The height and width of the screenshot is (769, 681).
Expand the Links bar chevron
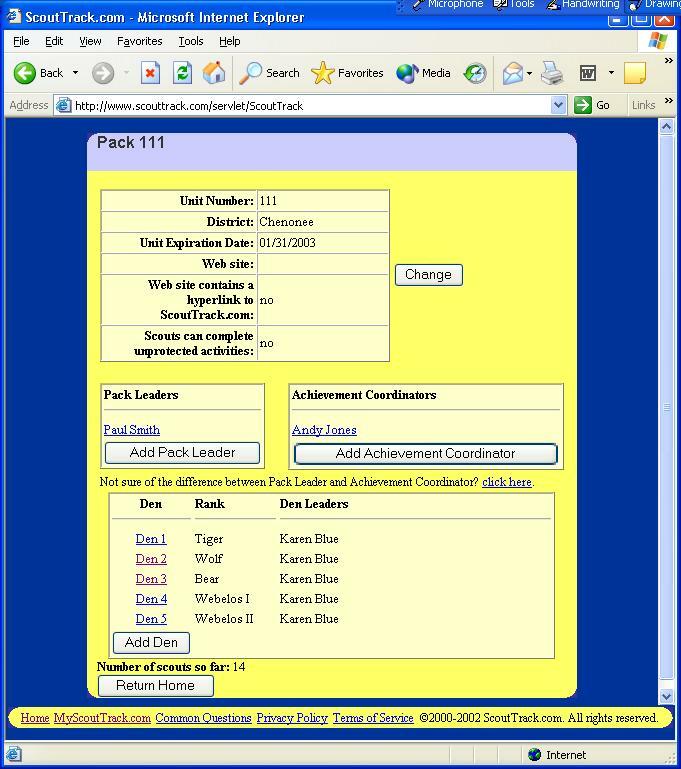pyautogui.click(x=668, y=101)
